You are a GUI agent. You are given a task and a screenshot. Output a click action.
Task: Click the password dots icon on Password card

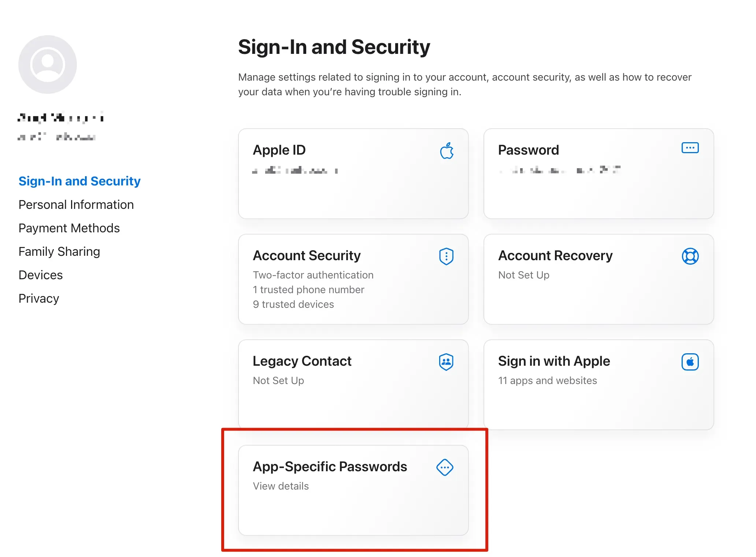coord(690,148)
